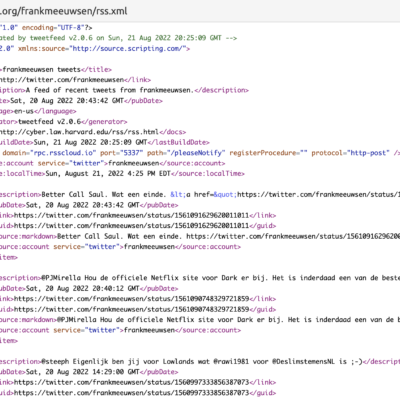The height and width of the screenshot is (400, 400).
Task: Click the link element with status 1561091629620011011
Action: coord(138,215)
